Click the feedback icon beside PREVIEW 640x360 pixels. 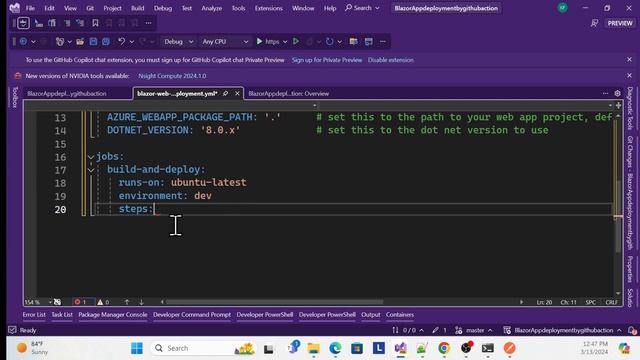tap(594, 23)
